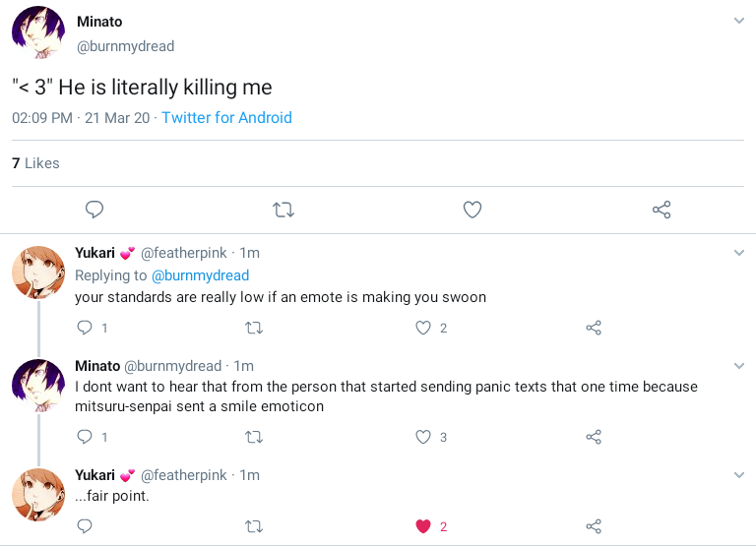The image size is (756, 546).
Task: Open Minato's profile picture on the main tweet
Action: [37, 31]
